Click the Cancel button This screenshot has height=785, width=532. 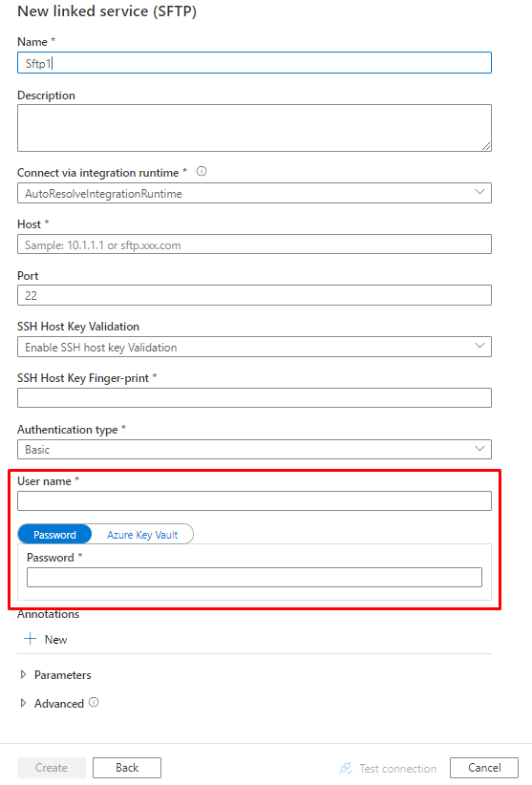pos(484,768)
